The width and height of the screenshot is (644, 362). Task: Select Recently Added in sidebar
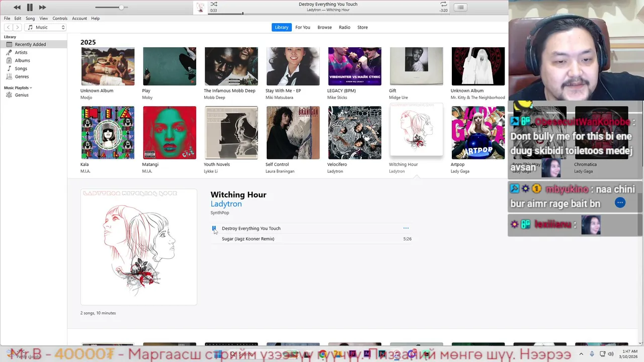33,44
